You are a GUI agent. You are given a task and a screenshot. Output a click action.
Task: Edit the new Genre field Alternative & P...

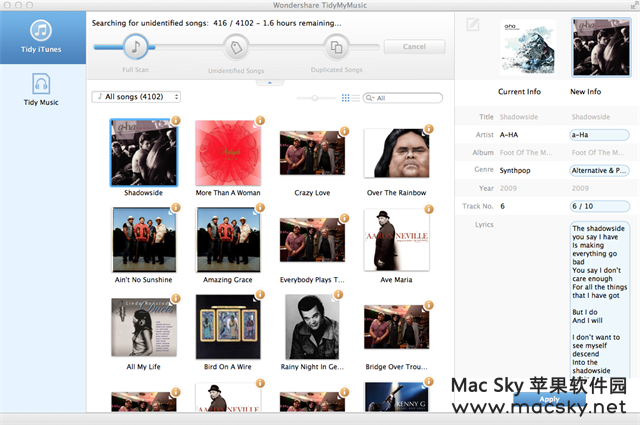point(599,170)
